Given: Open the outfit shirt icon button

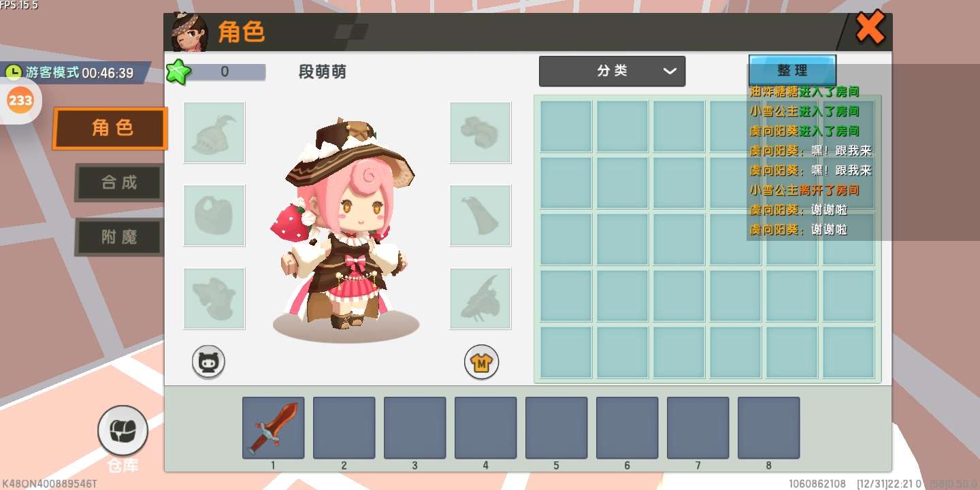Looking at the screenshot, I should (x=482, y=362).
